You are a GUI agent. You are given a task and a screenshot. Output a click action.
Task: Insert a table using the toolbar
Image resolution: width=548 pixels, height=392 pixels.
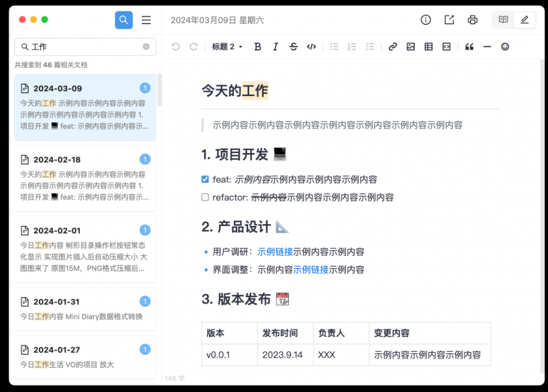click(428, 46)
